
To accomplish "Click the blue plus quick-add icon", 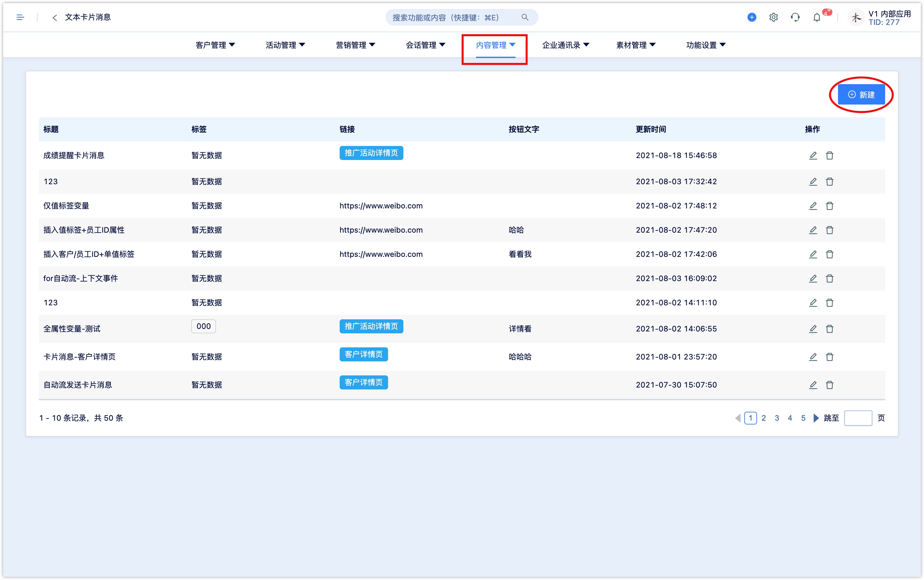I will coord(752,17).
